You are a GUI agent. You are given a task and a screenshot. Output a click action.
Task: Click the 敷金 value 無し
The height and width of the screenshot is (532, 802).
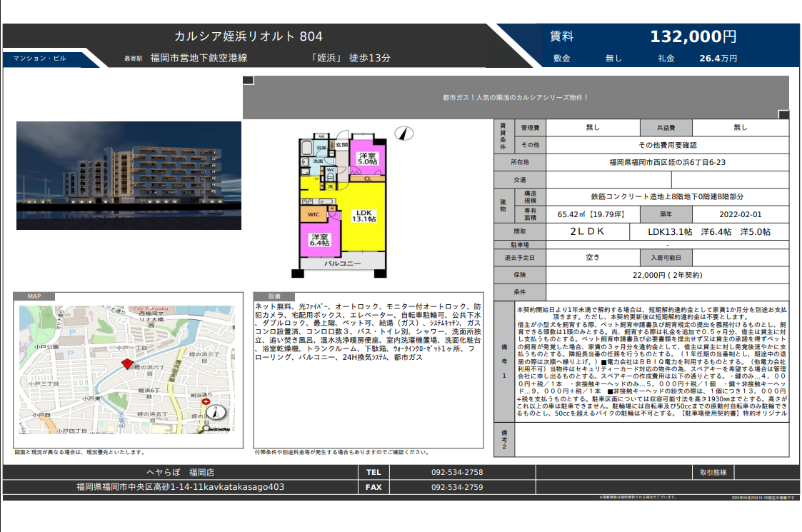tap(613, 59)
